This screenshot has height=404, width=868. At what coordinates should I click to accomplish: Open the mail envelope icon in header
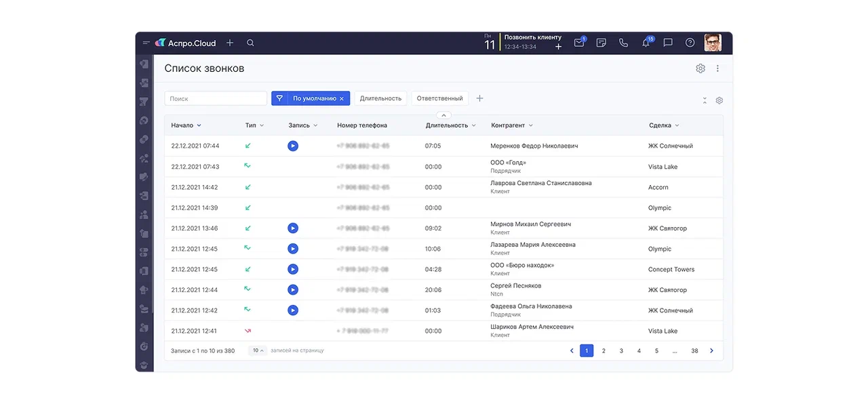(578, 43)
